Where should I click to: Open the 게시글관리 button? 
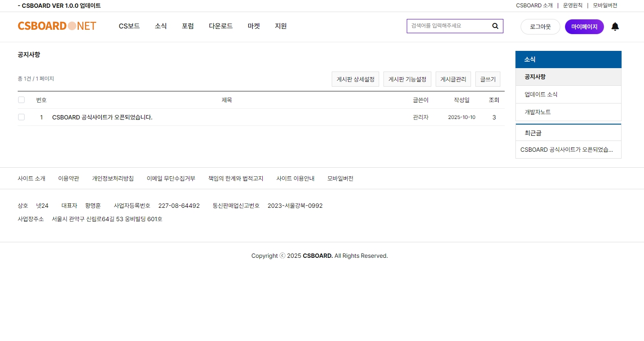tap(453, 79)
